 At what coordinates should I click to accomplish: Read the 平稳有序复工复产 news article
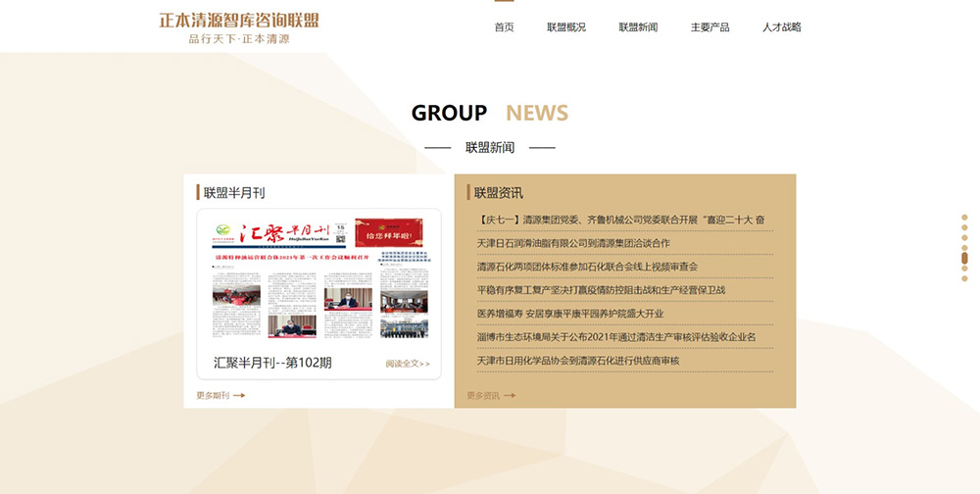[x=601, y=290]
